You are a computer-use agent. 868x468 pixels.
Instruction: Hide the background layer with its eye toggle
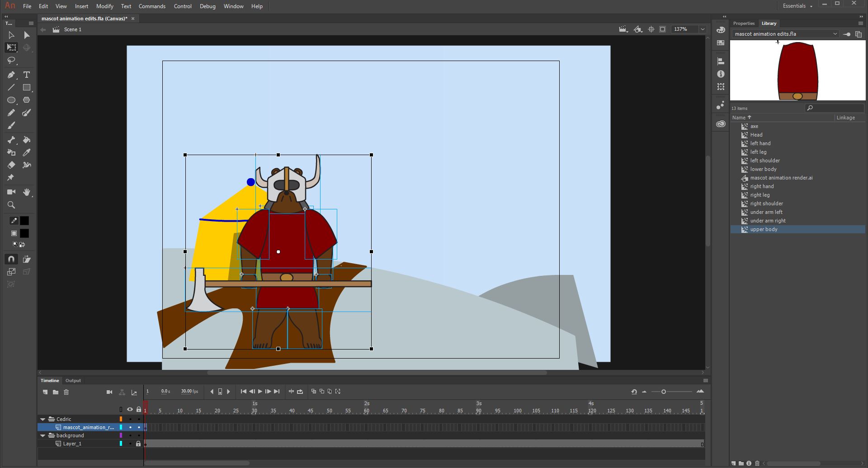[x=130, y=435]
